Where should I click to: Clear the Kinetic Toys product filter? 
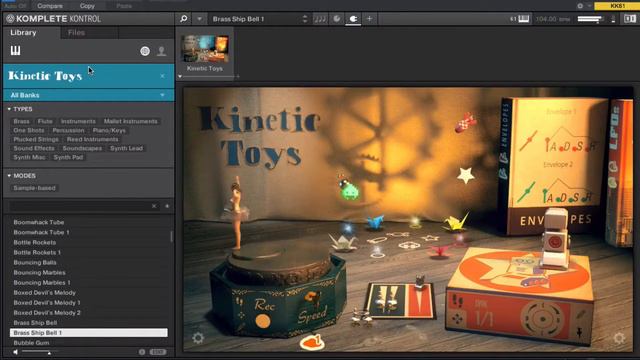coord(162,76)
